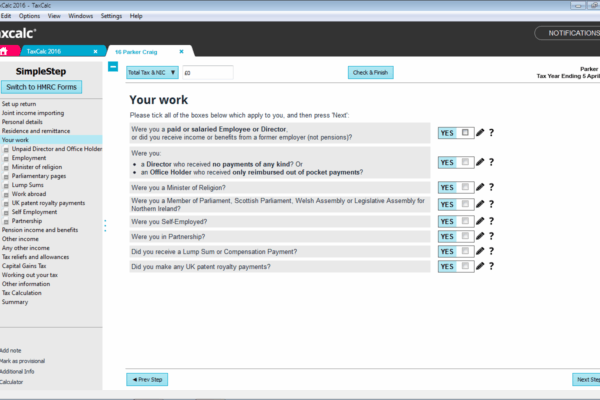The width and height of the screenshot is (600, 400).
Task: Click help question mark for Minister of Religion
Action: (491, 187)
